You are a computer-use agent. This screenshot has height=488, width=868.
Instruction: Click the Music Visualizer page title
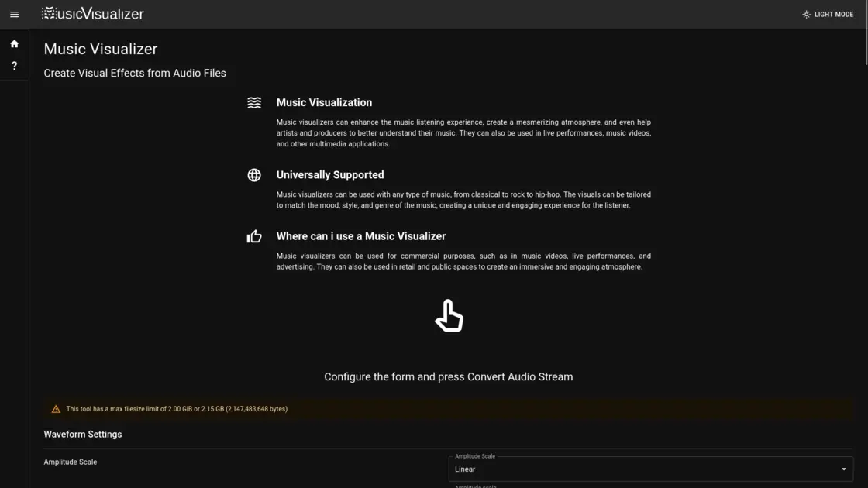[x=100, y=48]
